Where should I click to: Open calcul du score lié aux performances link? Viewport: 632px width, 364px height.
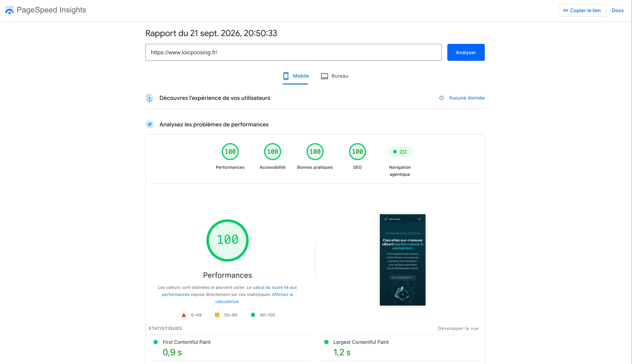coord(275,288)
